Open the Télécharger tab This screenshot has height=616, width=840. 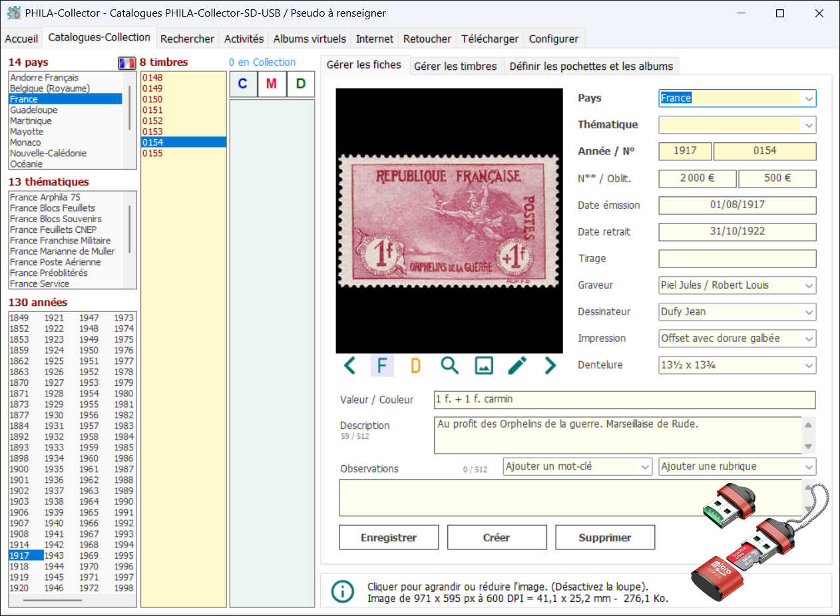click(x=490, y=39)
